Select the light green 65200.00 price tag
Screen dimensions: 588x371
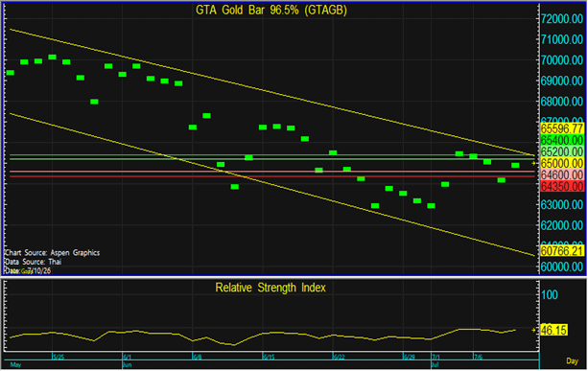pyautogui.click(x=562, y=151)
